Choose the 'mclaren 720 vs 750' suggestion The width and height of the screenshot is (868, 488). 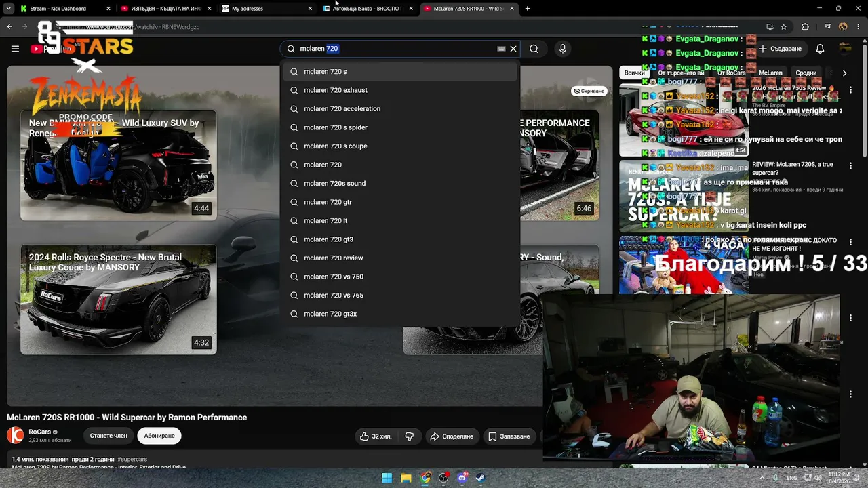(x=401, y=277)
